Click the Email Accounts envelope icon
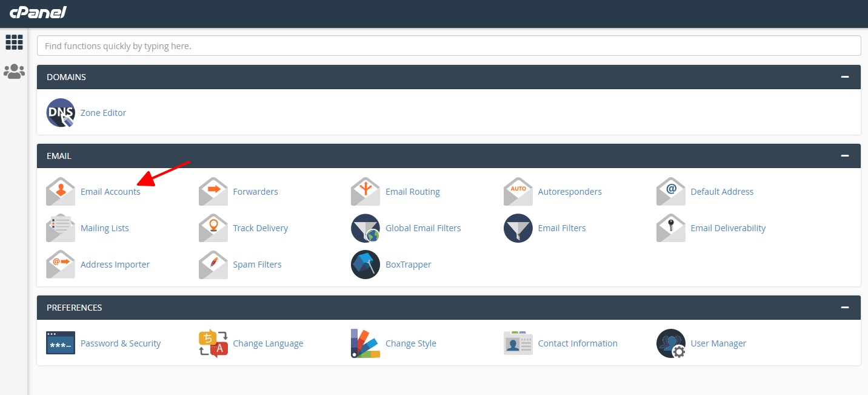The width and height of the screenshot is (868, 395). pos(61,192)
